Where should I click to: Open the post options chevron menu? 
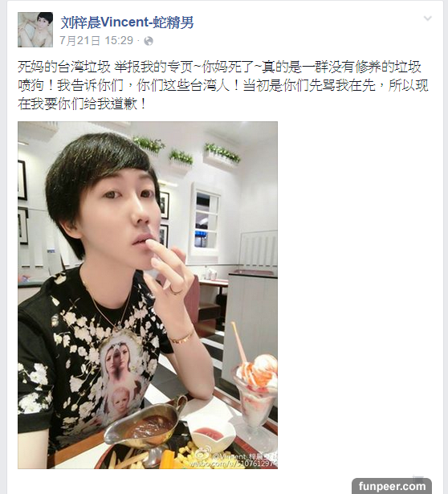click(428, 18)
